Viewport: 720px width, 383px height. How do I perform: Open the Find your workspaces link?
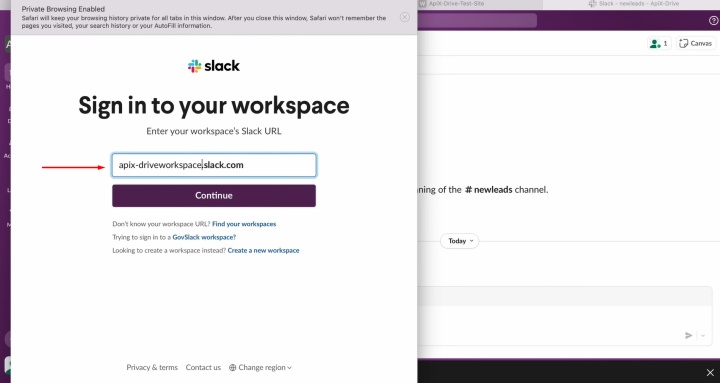click(x=244, y=224)
